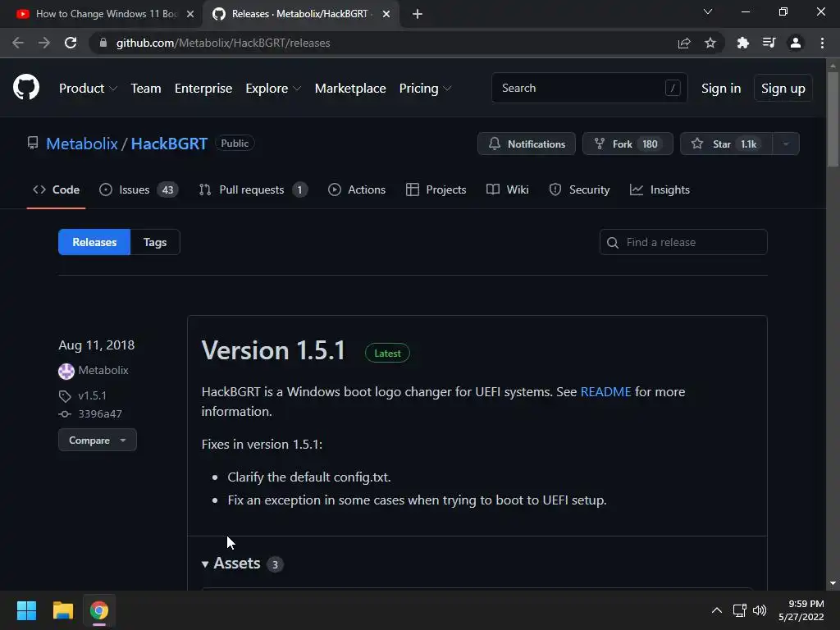840x630 pixels.
Task: Click the Sign up button
Action: [x=783, y=88]
